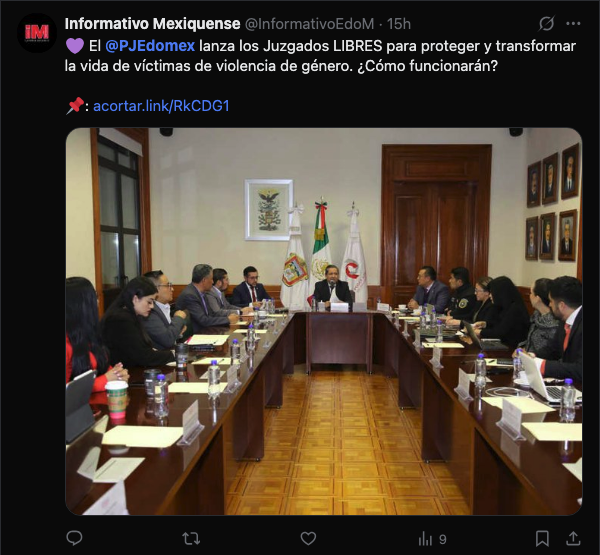Like the post with the heart icon

coord(308,539)
